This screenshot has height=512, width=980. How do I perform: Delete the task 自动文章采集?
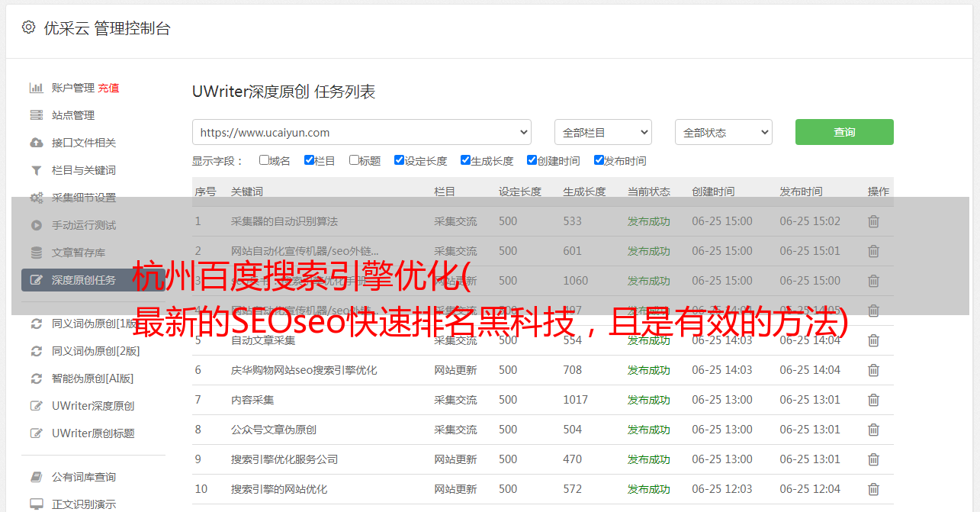[873, 340]
